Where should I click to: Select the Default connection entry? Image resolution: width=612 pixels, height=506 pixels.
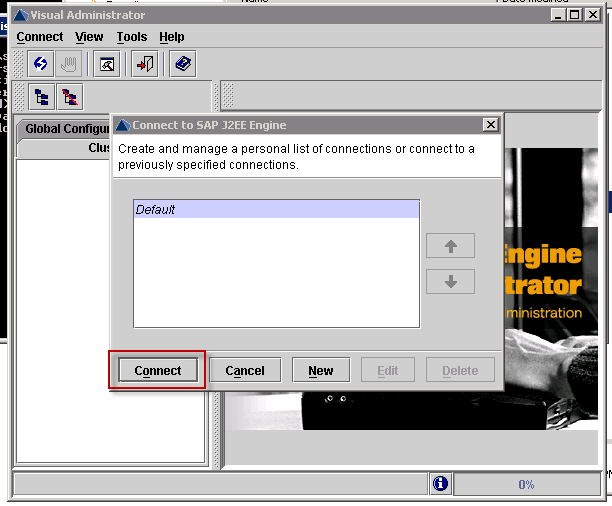click(276, 210)
